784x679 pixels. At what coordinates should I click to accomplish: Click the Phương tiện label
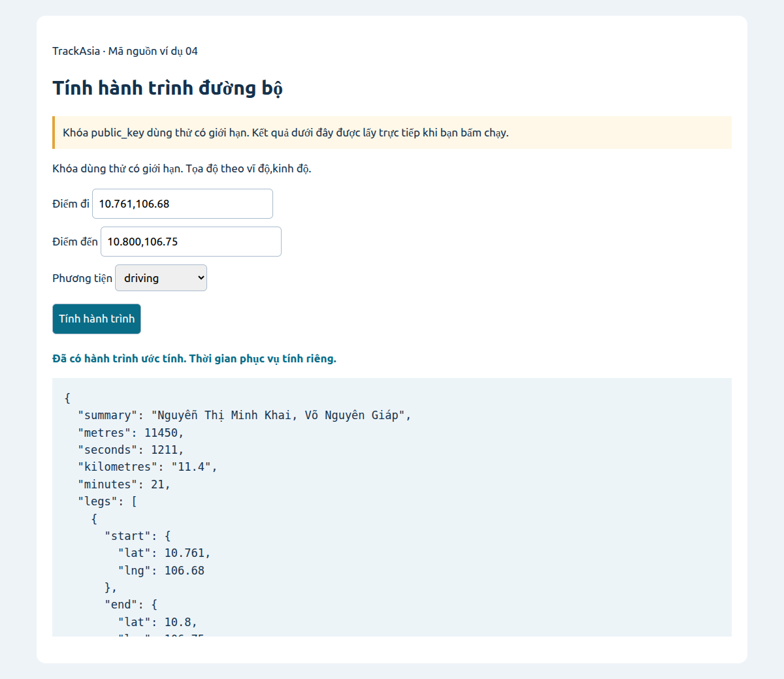pyautogui.click(x=82, y=278)
